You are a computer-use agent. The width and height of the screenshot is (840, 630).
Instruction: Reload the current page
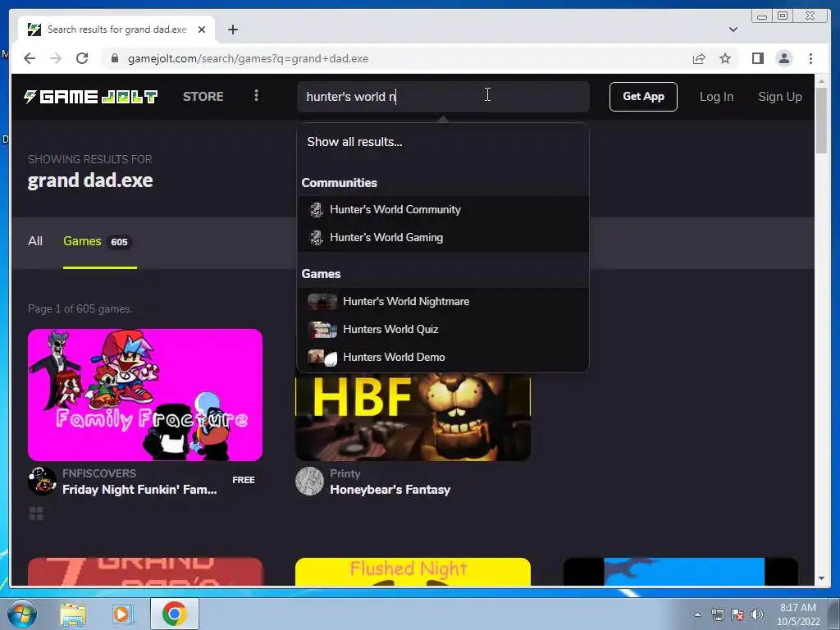tap(82, 58)
